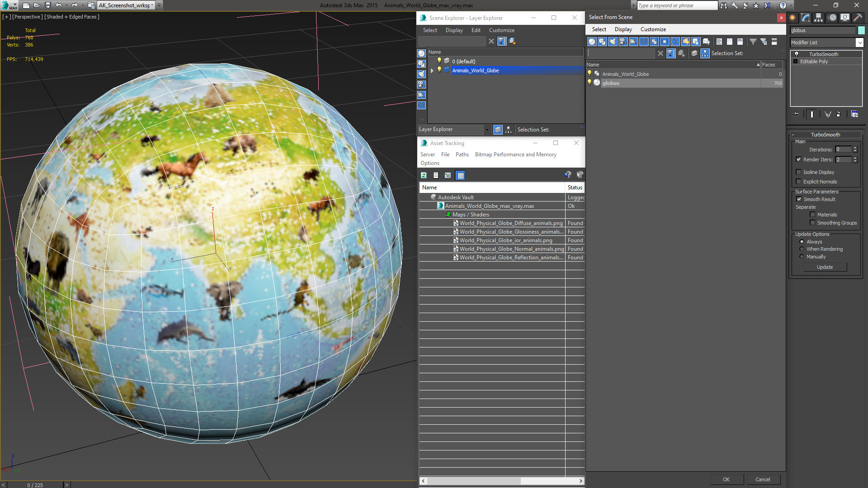868x488 pixels.
Task: Toggle Display Lights filter in Layer Explorer sidebar
Action: pos(421,74)
